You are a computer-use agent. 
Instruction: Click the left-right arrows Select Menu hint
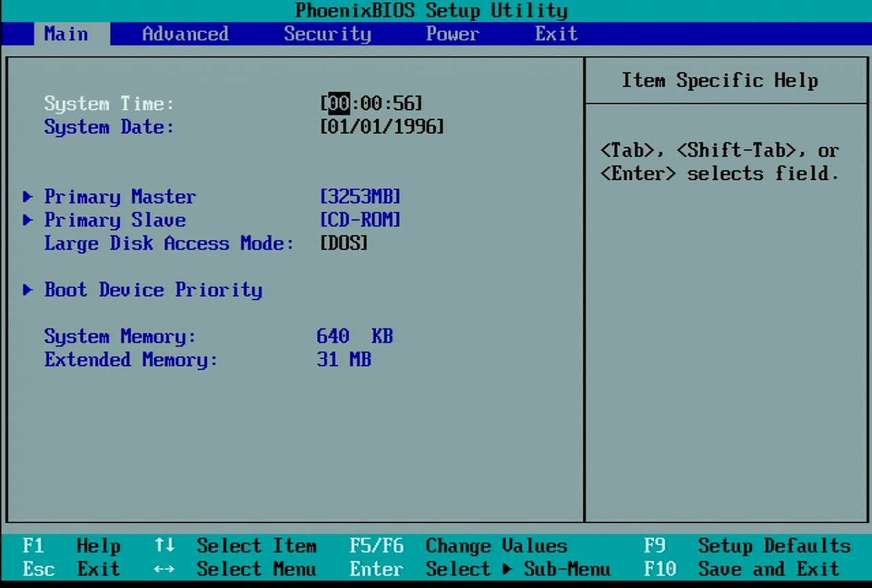click(x=235, y=569)
